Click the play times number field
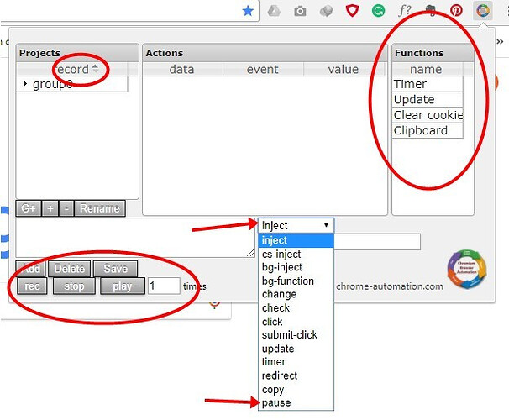The image size is (509, 420). [x=163, y=286]
